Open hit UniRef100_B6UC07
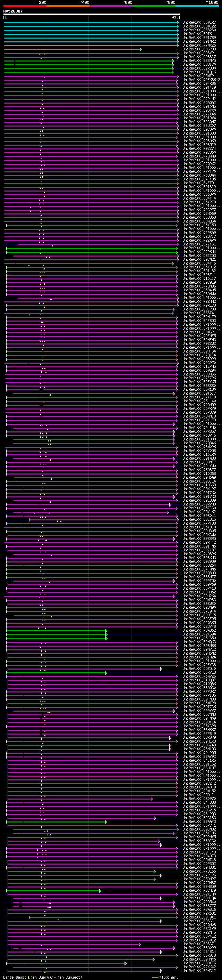Viewport: 222px width, 980px height. (x=199, y=125)
